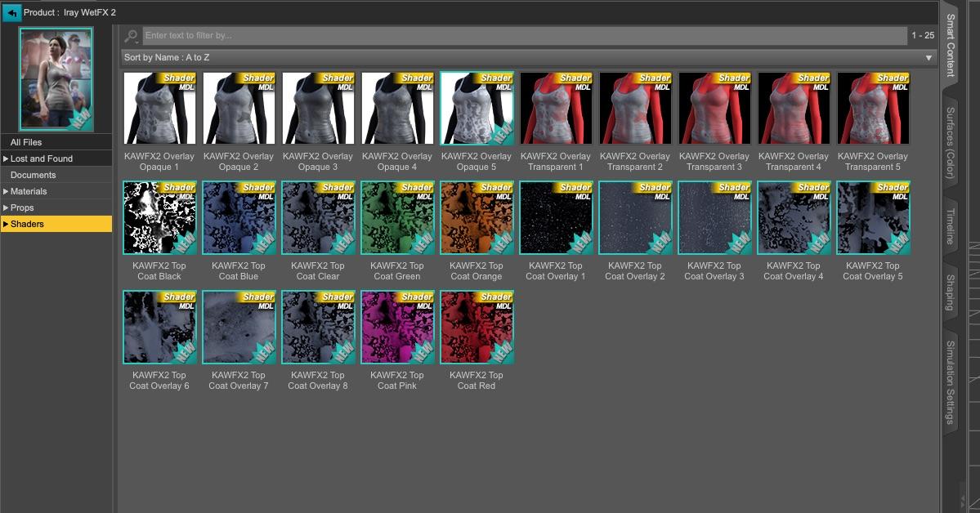Select the KAWFX2 Overlay Transparent 5 shader
980x513 pixels.
(x=874, y=108)
